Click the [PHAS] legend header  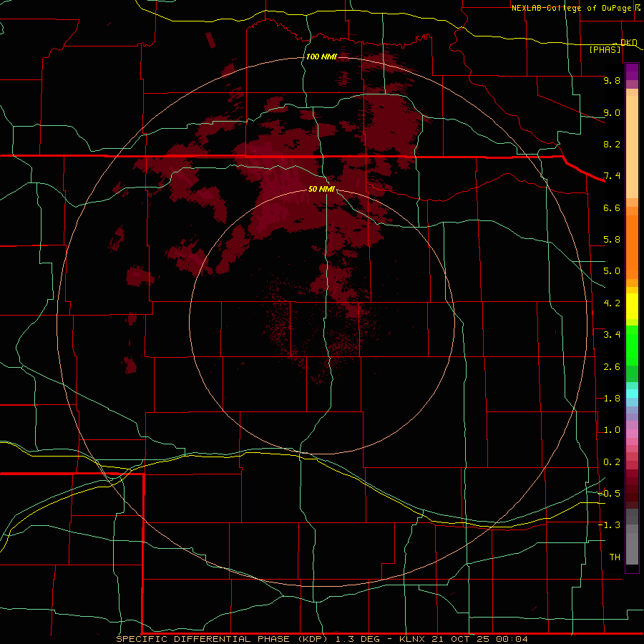coord(605,49)
